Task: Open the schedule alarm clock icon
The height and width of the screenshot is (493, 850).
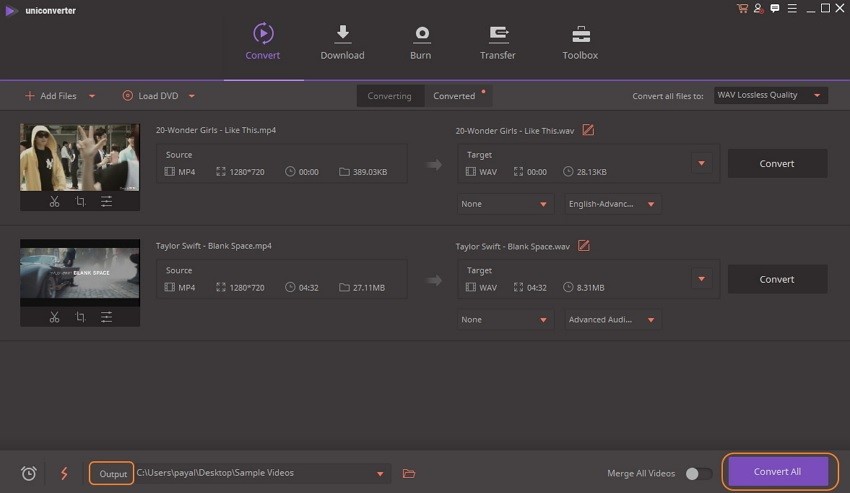Action: [x=29, y=473]
